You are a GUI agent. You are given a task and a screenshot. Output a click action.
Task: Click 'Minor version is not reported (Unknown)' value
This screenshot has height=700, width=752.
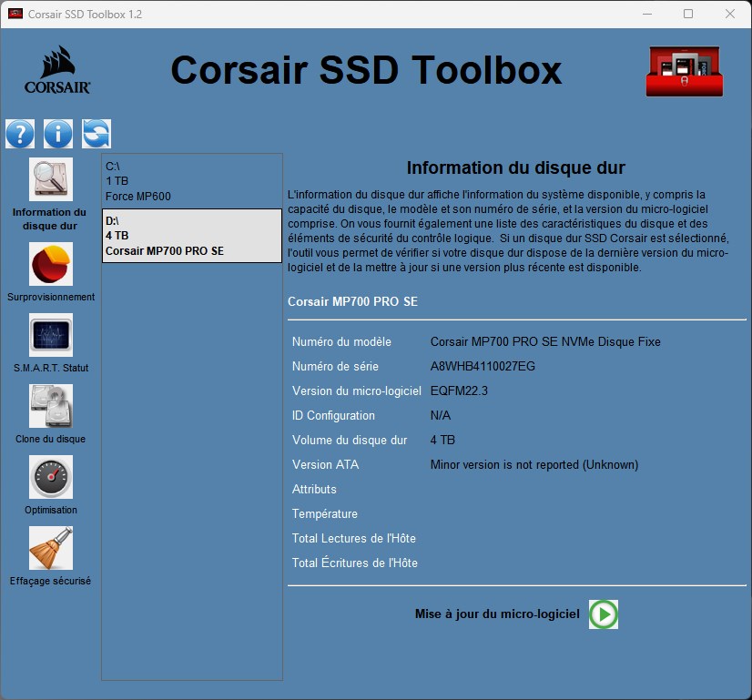click(534, 464)
